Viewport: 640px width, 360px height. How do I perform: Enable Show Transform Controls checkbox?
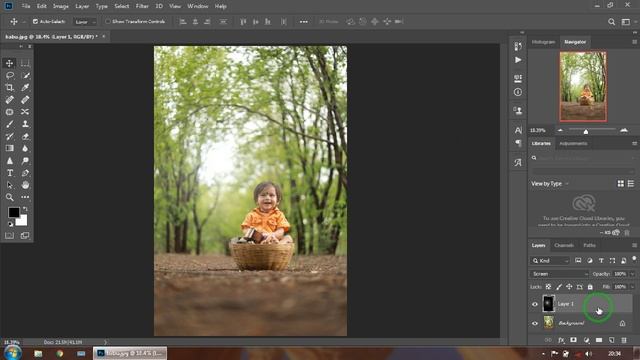coord(108,21)
